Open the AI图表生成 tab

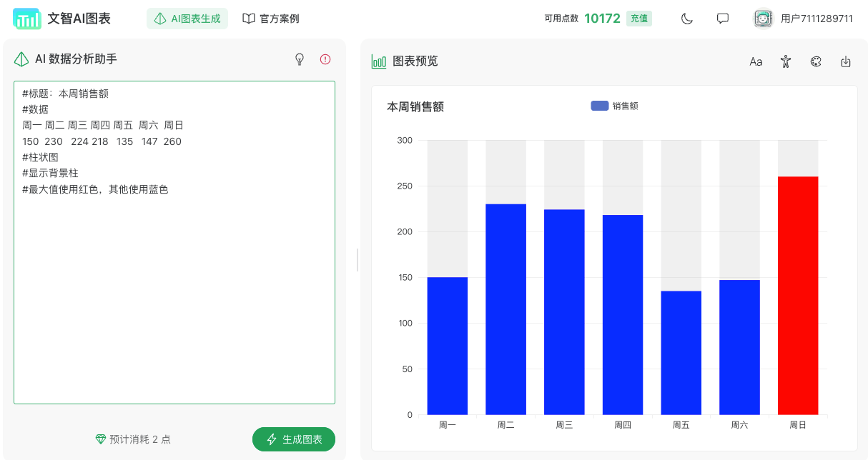pyautogui.click(x=187, y=19)
